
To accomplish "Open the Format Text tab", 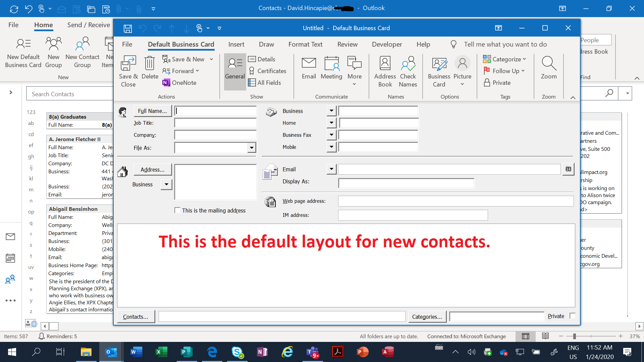I will (305, 44).
